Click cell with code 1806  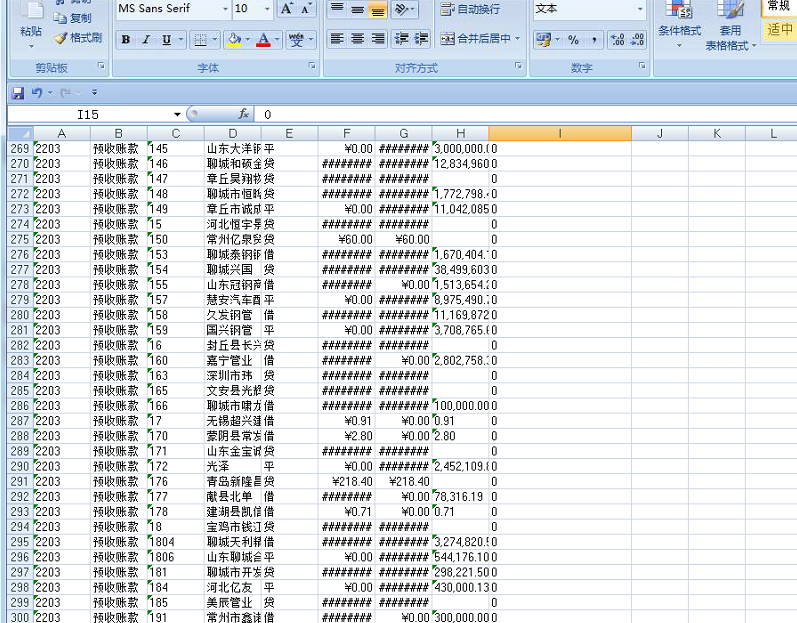point(176,557)
